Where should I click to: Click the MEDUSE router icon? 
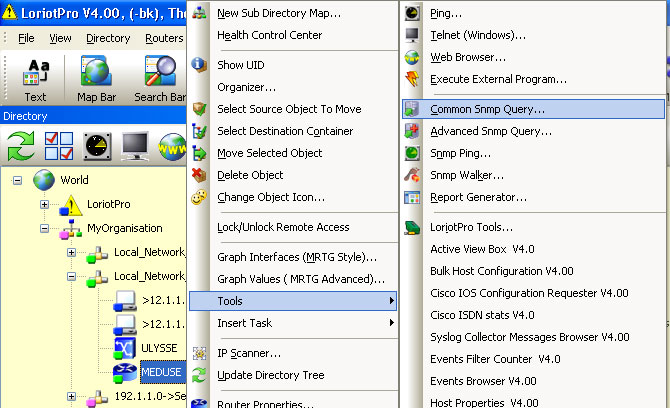(x=125, y=373)
